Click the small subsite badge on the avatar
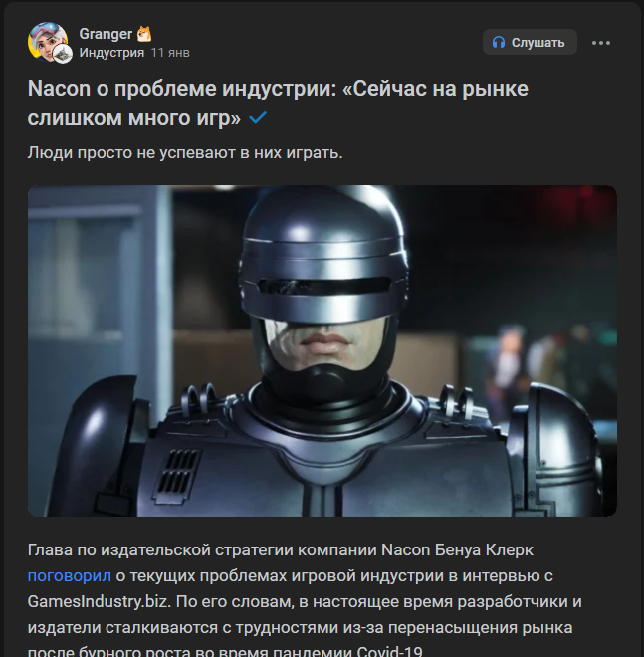This screenshot has width=644, height=657. click(63, 54)
